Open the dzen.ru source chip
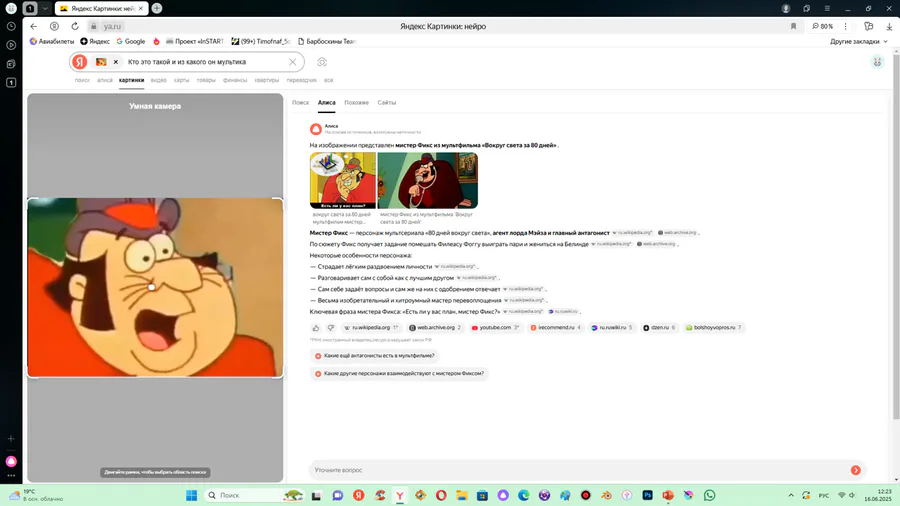 click(x=659, y=328)
